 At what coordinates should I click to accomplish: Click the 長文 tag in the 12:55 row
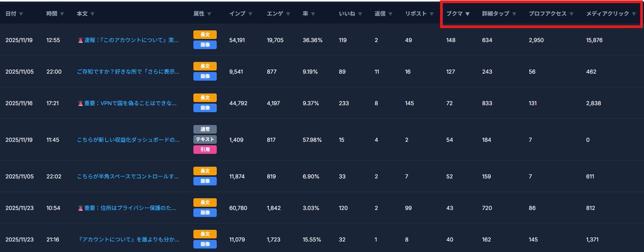tap(205, 35)
